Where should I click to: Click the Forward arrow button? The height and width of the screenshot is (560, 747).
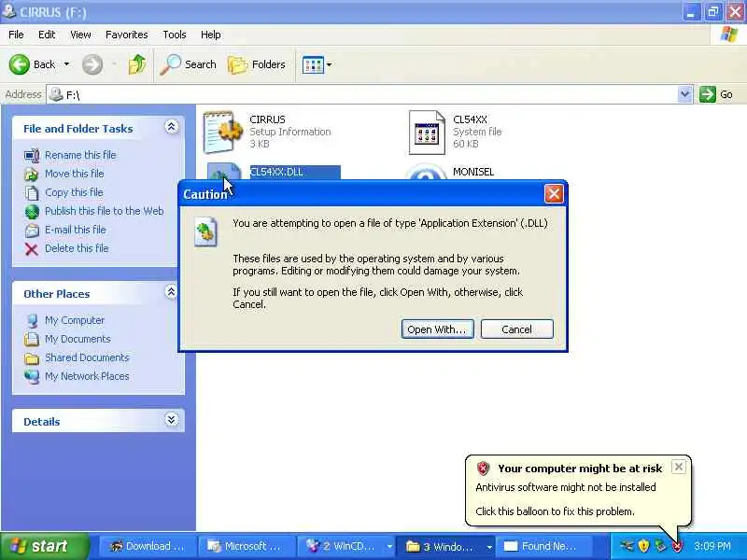[92, 64]
